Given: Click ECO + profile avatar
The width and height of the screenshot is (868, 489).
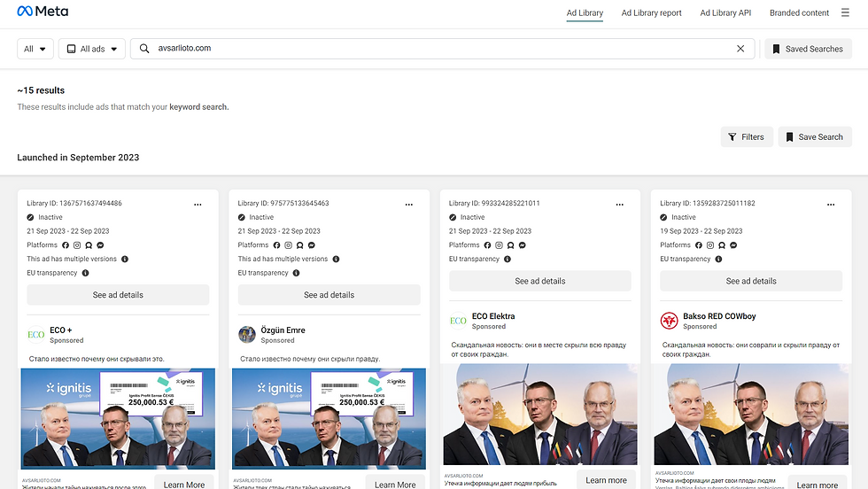Looking at the screenshot, I should click(36, 335).
